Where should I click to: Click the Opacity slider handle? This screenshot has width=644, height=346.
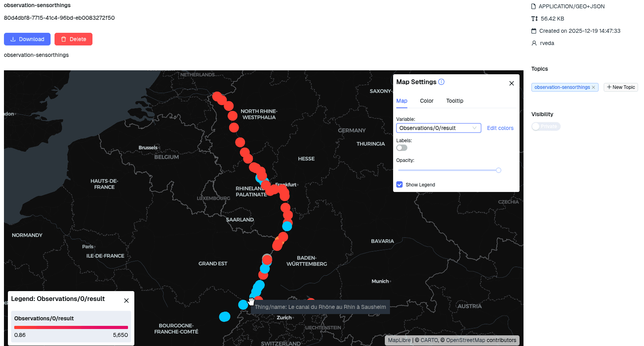(x=499, y=170)
